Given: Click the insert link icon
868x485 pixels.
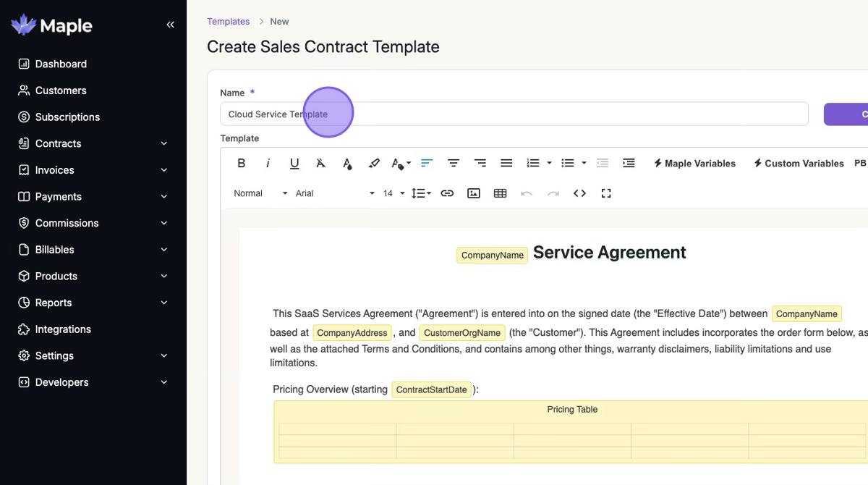Looking at the screenshot, I should click(x=447, y=193).
